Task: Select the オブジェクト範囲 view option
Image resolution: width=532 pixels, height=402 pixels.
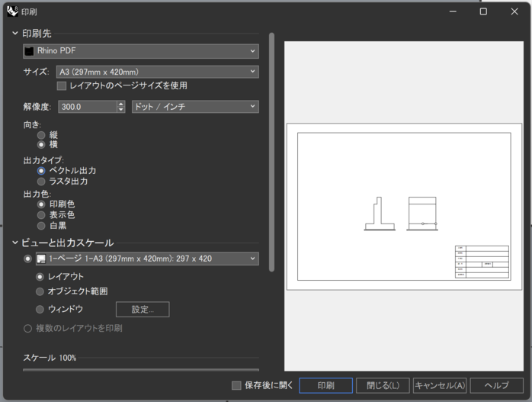Action: click(x=40, y=291)
